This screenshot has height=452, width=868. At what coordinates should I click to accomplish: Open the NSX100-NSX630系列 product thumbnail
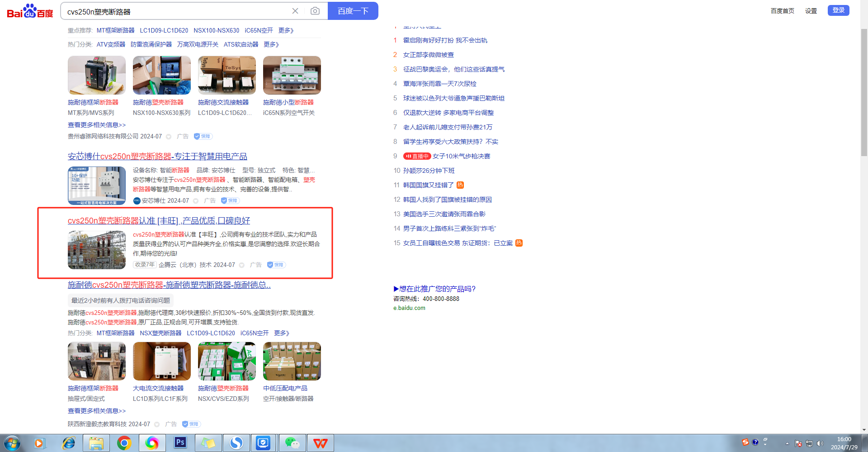coord(162,75)
